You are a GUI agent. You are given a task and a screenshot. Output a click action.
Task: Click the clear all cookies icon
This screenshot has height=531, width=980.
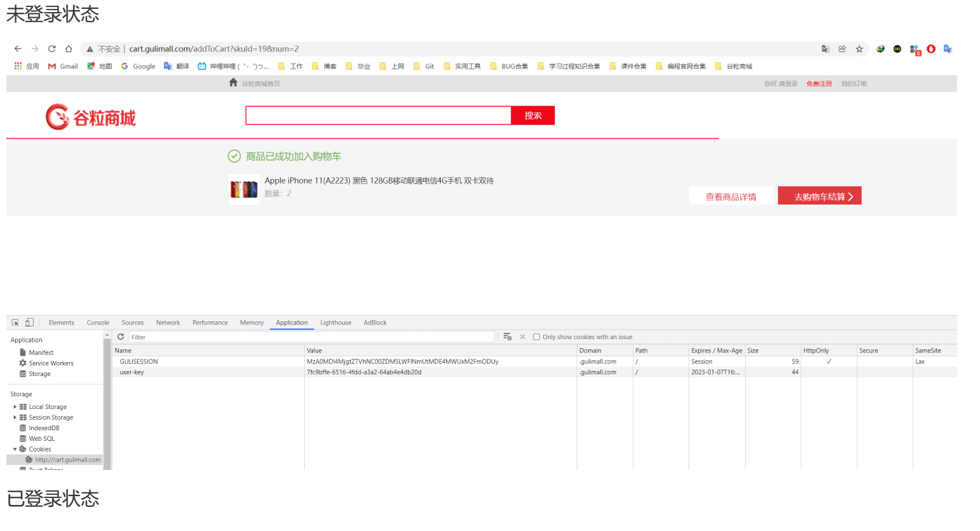click(x=507, y=337)
